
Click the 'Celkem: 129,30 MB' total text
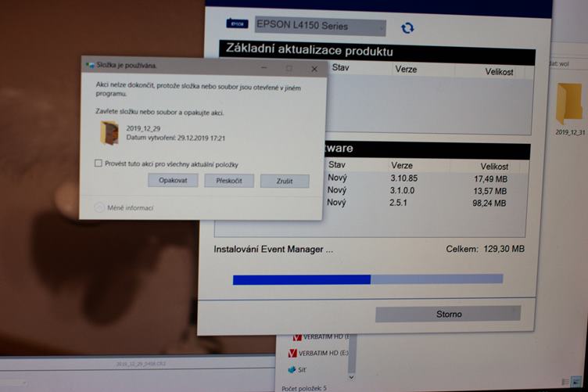click(x=485, y=249)
